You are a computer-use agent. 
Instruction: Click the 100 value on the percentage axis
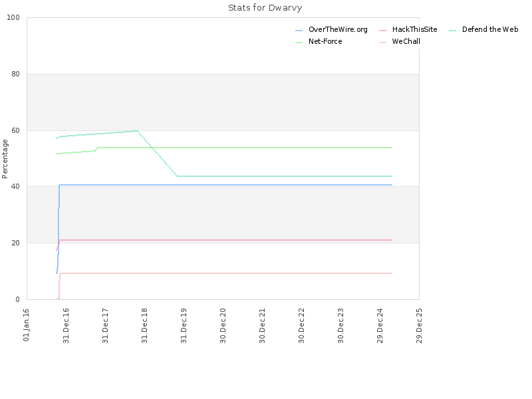(x=13, y=18)
